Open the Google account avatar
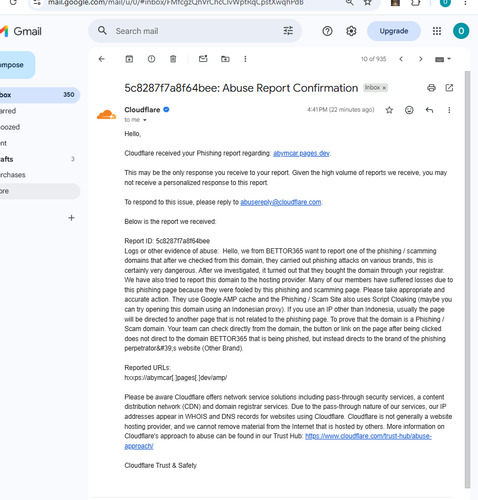The width and height of the screenshot is (478, 500). coord(461,31)
